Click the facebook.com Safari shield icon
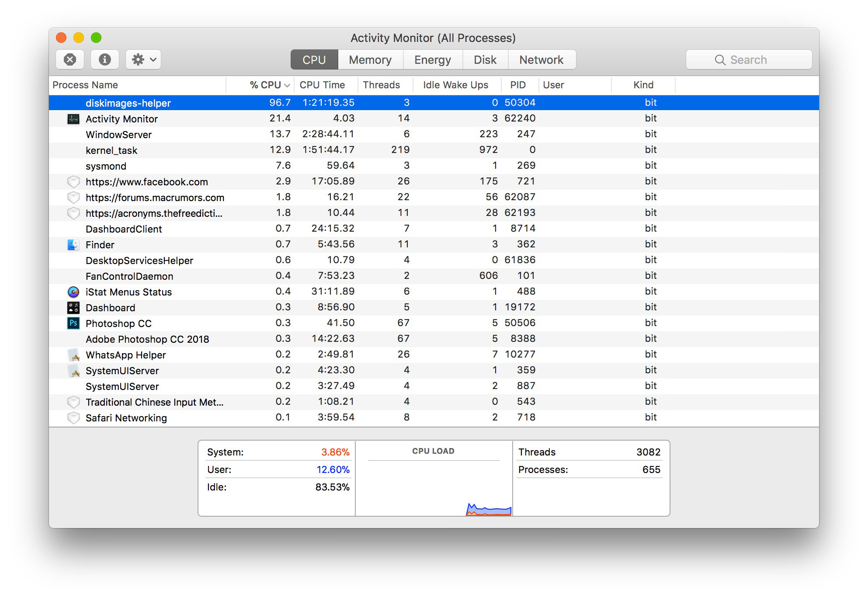The image size is (868, 598). tap(73, 182)
